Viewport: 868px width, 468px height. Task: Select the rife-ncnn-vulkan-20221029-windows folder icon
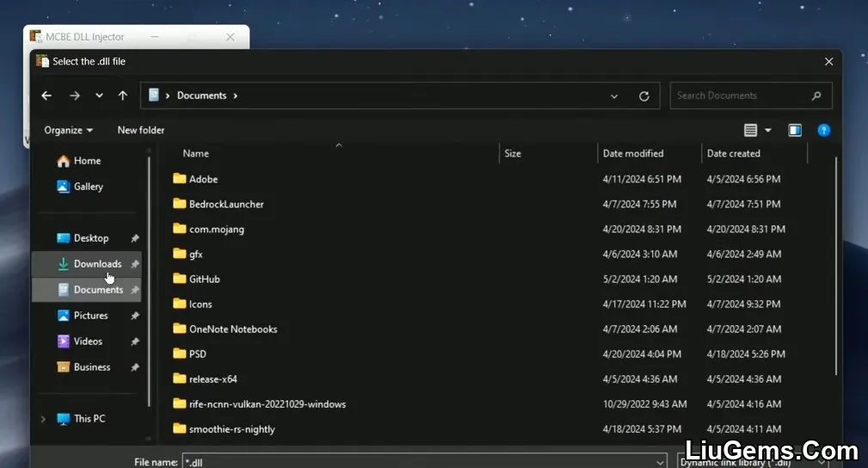(179, 403)
